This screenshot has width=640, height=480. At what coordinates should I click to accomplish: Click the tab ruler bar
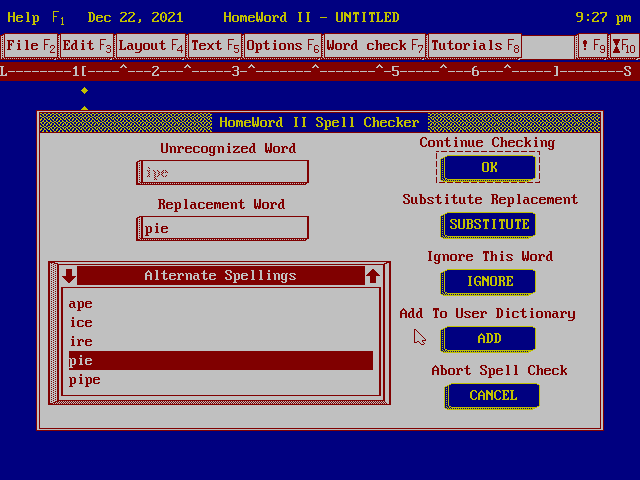(320, 72)
